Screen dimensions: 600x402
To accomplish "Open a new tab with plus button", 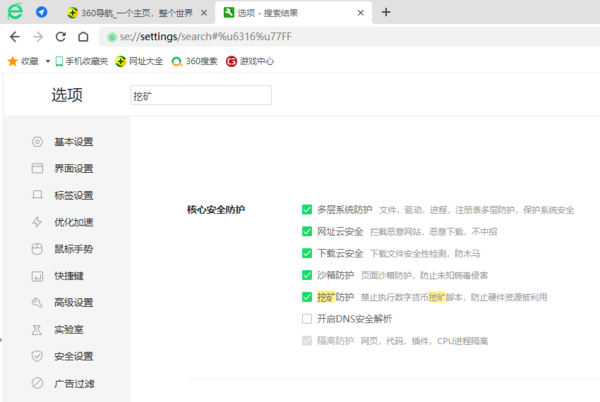I will coord(386,12).
